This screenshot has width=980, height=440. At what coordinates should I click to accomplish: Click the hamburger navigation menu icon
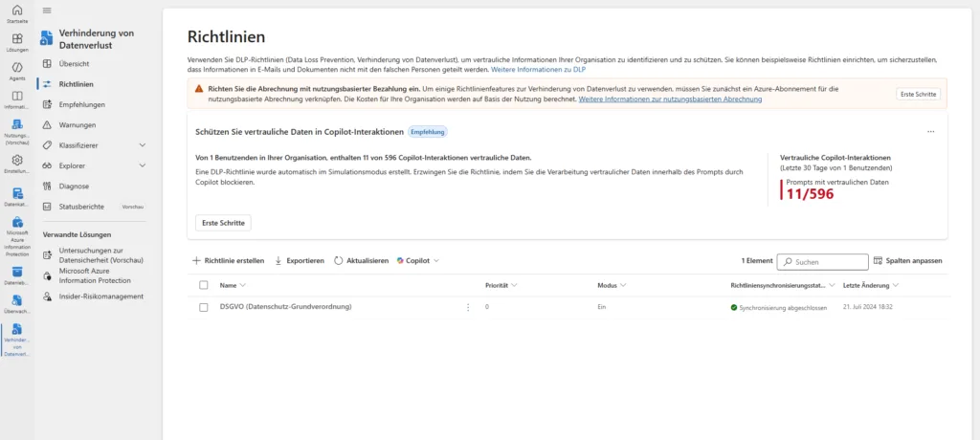[47, 10]
